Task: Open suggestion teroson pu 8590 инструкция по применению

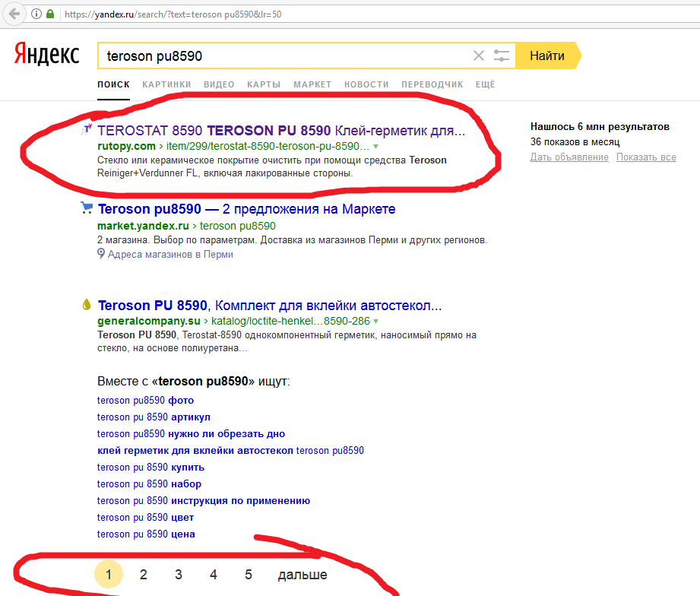Action: 204,500
